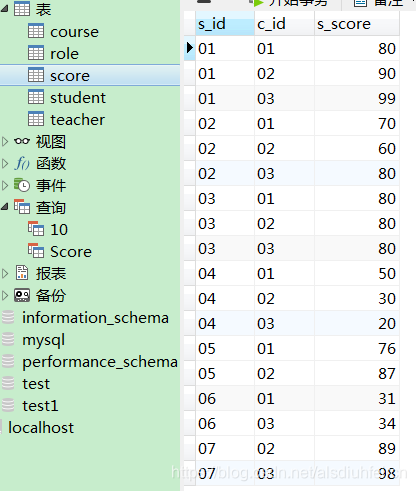Collapse the 查询 queries node
The height and width of the screenshot is (491, 416).
[4, 207]
